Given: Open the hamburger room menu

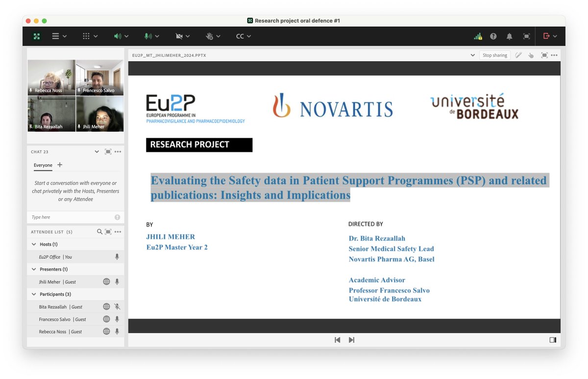Looking at the screenshot, I should point(56,36).
